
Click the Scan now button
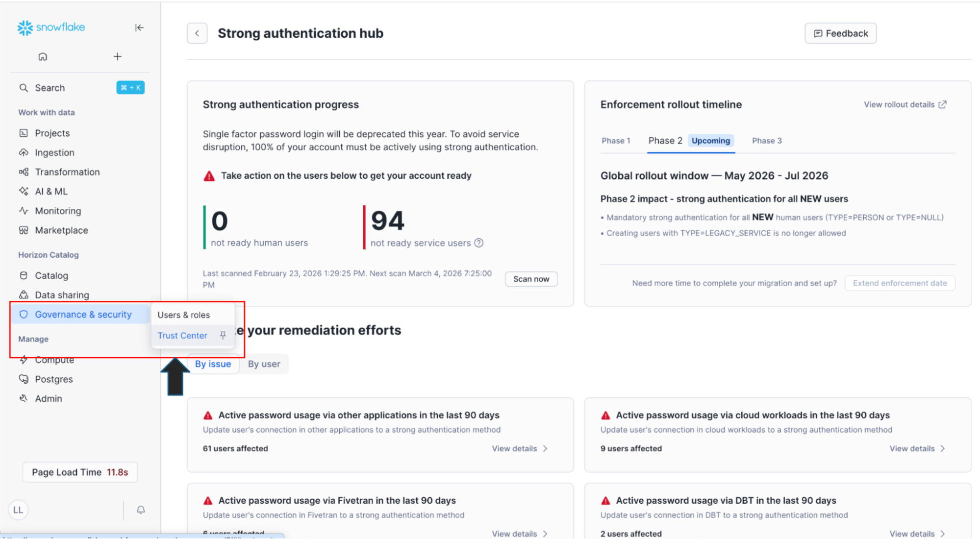pos(531,278)
